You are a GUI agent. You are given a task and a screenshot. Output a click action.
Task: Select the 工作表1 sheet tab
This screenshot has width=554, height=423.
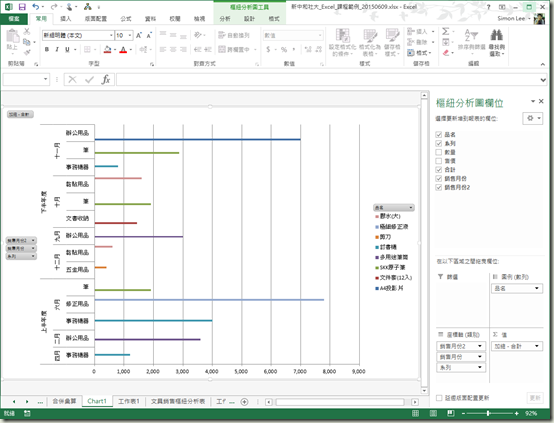[129, 401]
